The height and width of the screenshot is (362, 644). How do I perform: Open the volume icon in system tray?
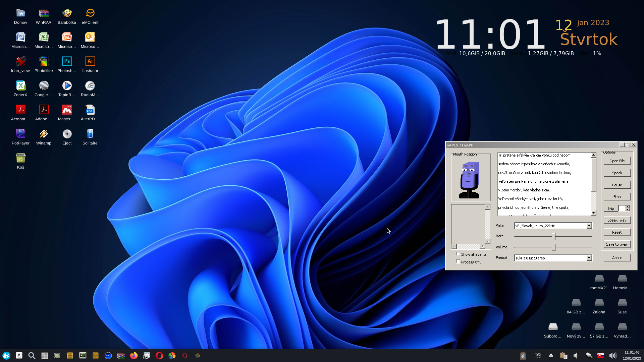[613, 356]
